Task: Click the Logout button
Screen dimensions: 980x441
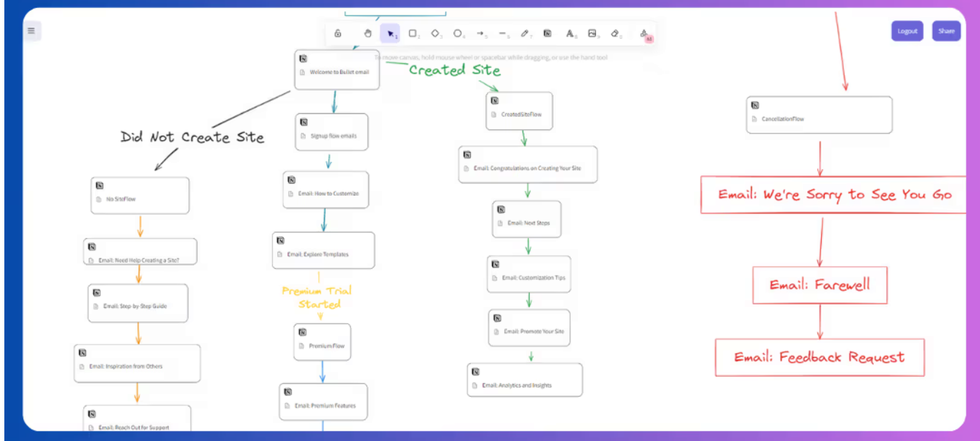Action: pos(907,31)
